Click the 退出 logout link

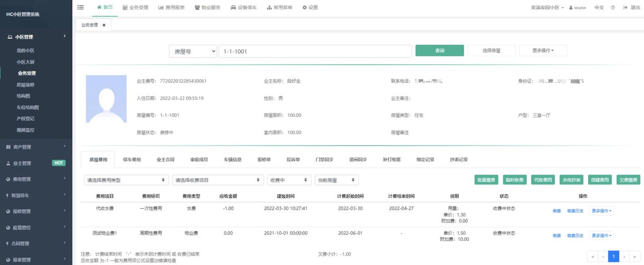tap(632, 8)
